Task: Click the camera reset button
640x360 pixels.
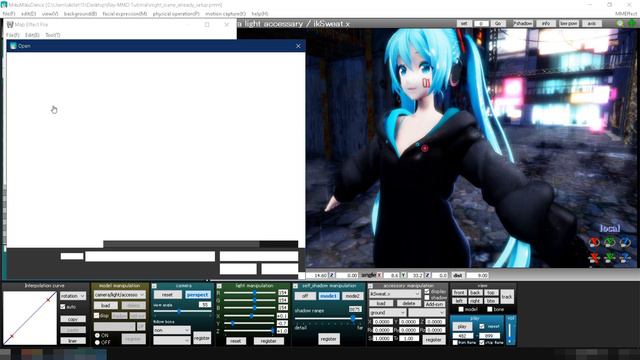Action: 167,294
